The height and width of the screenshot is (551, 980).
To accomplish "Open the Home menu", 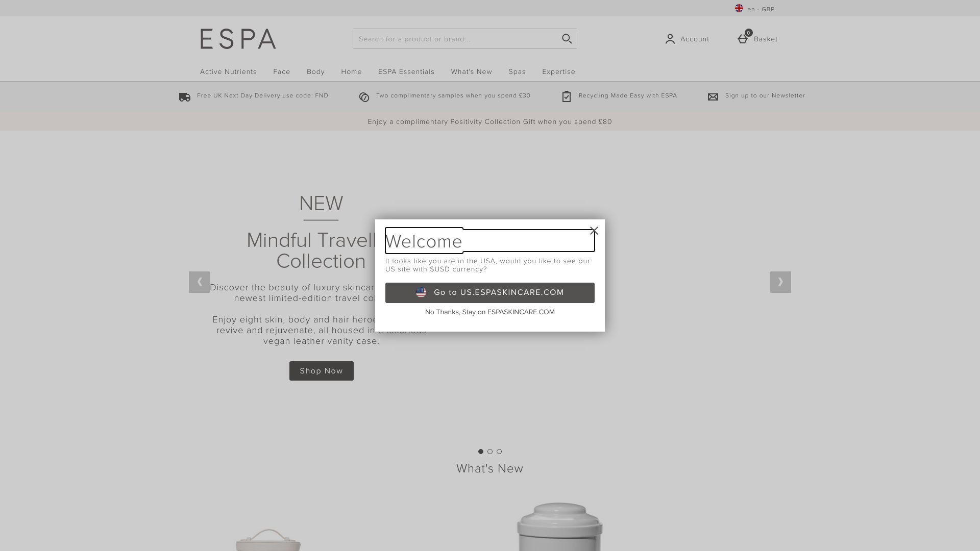I will coord(351,72).
